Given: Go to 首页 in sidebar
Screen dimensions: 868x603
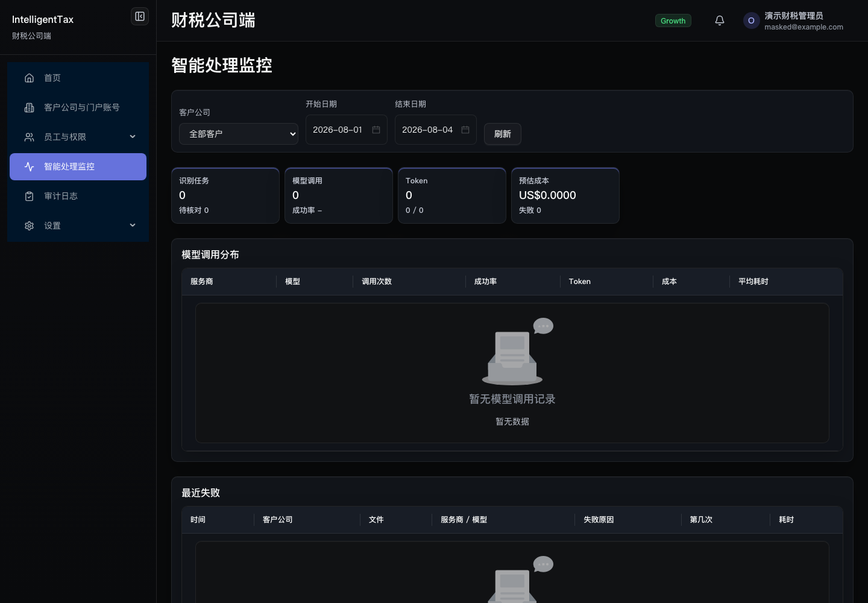Looking at the screenshot, I should (x=78, y=78).
